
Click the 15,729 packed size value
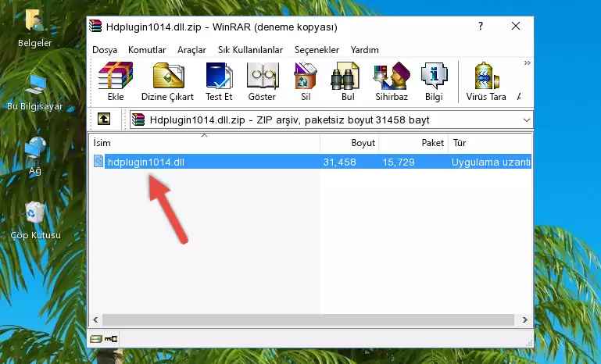[x=399, y=162]
